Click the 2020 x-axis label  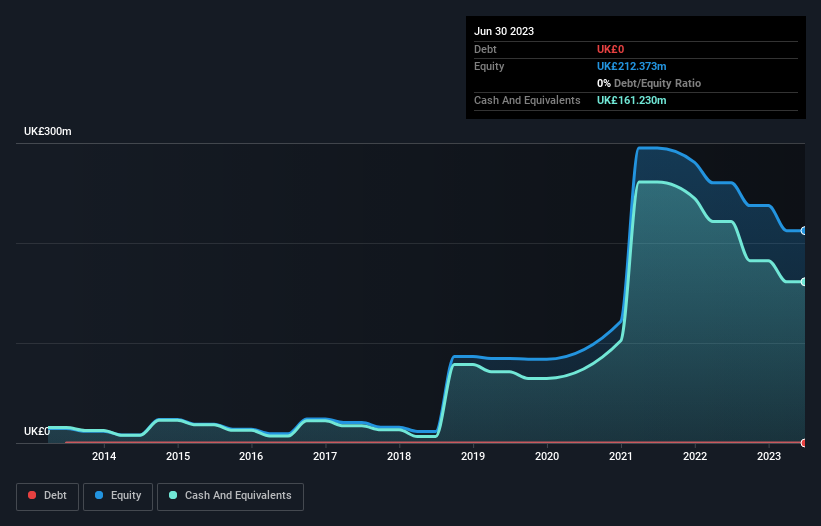coord(547,456)
